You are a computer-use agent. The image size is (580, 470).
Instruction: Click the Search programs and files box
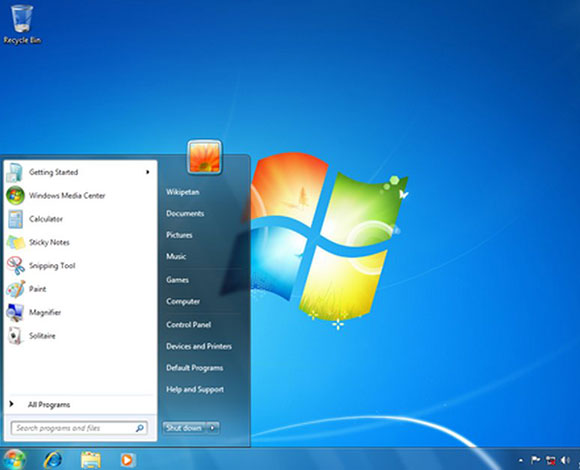[79, 428]
